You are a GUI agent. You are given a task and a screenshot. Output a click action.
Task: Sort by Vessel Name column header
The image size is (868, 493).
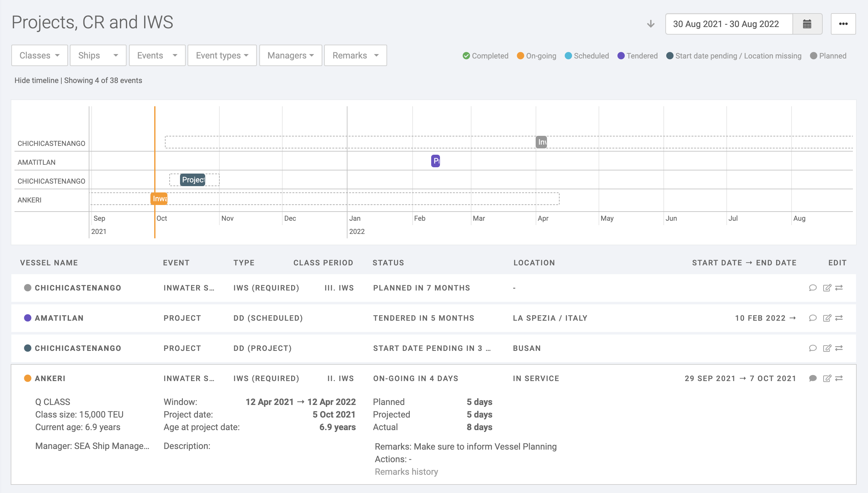tap(49, 263)
